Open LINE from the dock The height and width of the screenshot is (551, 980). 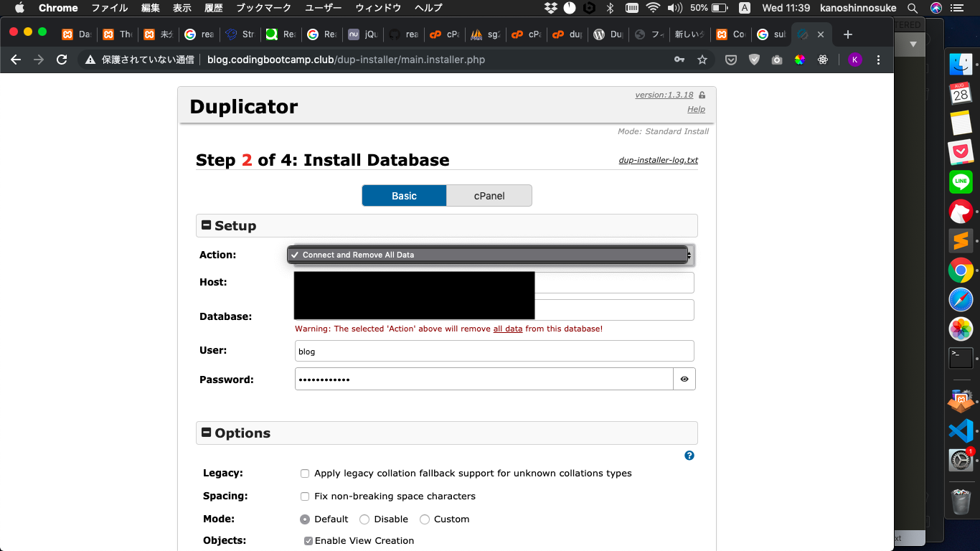pos(961,182)
